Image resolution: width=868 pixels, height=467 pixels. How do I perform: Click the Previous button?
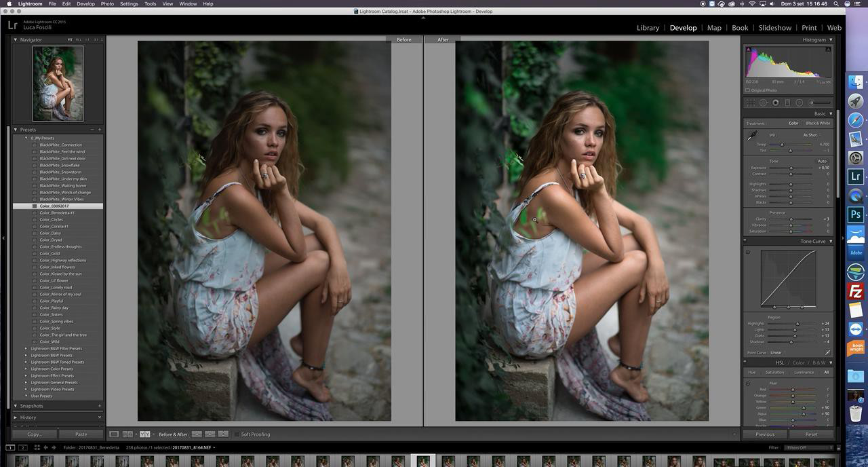[765, 434]
